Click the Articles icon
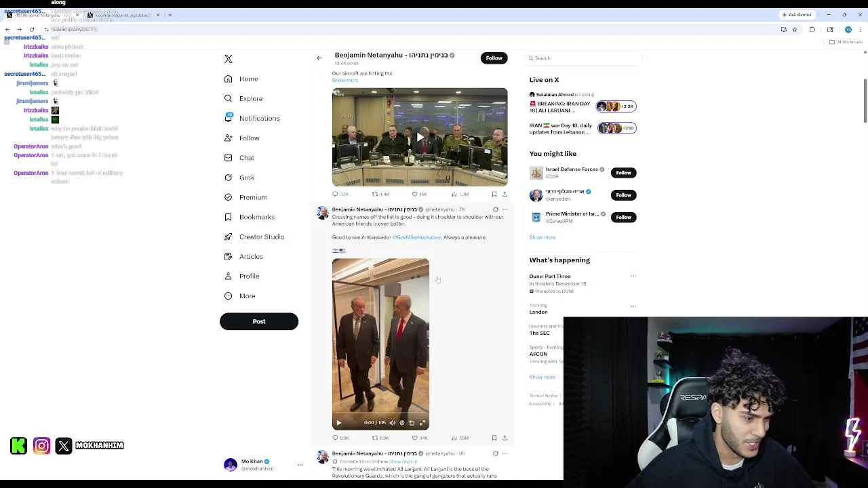 coord(229,256)
